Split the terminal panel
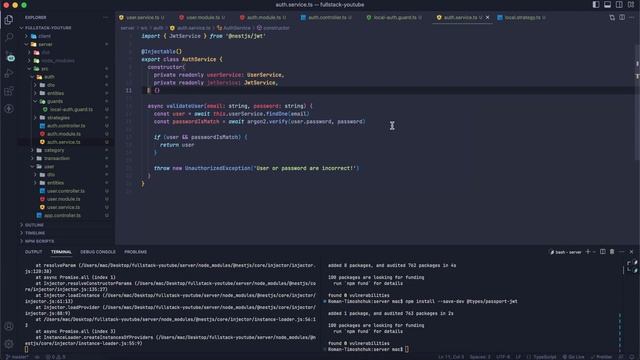640x360 pixels. pos(602,252)
